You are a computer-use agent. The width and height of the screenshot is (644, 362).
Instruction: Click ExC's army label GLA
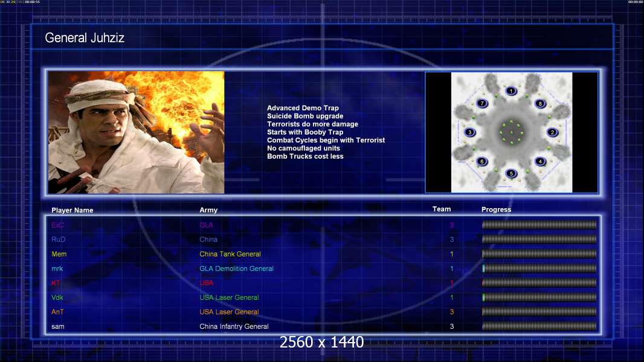(x=206, y=224)
